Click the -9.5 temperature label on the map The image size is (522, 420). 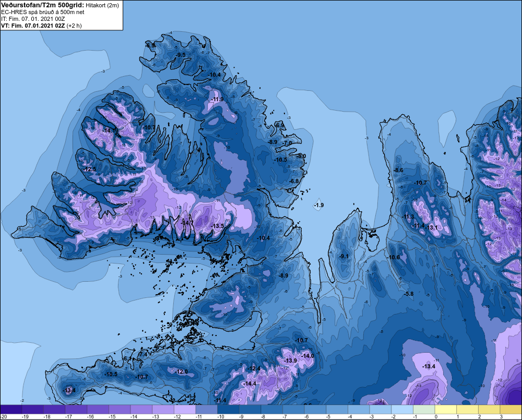click(x=181, y=55)
